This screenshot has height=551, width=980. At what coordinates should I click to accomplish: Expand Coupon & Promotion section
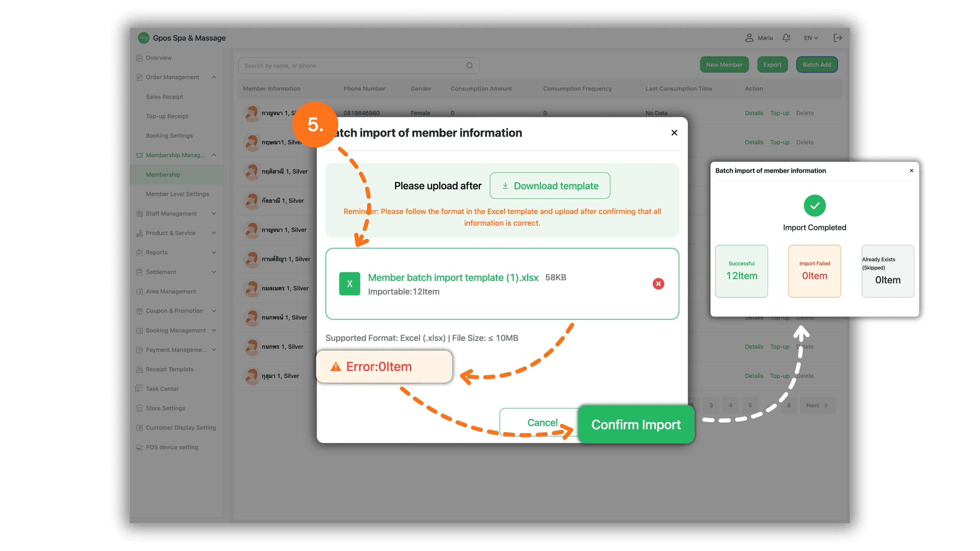click(214, 311)
